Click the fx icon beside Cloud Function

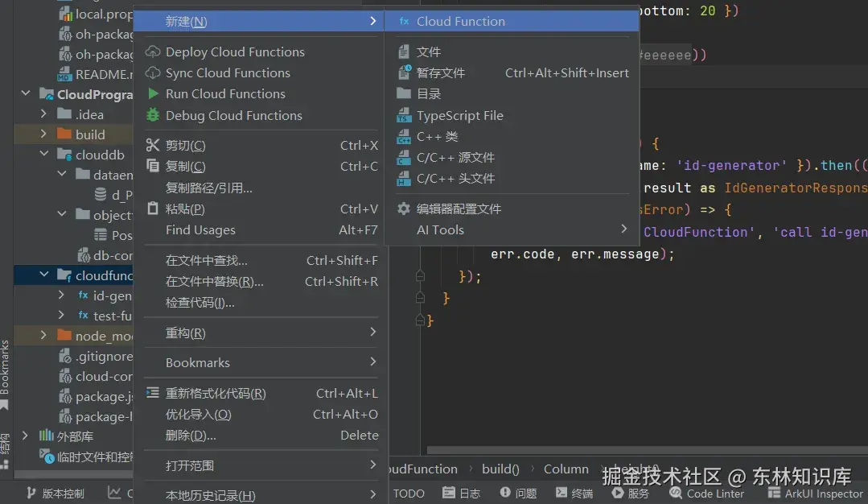point(404,21)
